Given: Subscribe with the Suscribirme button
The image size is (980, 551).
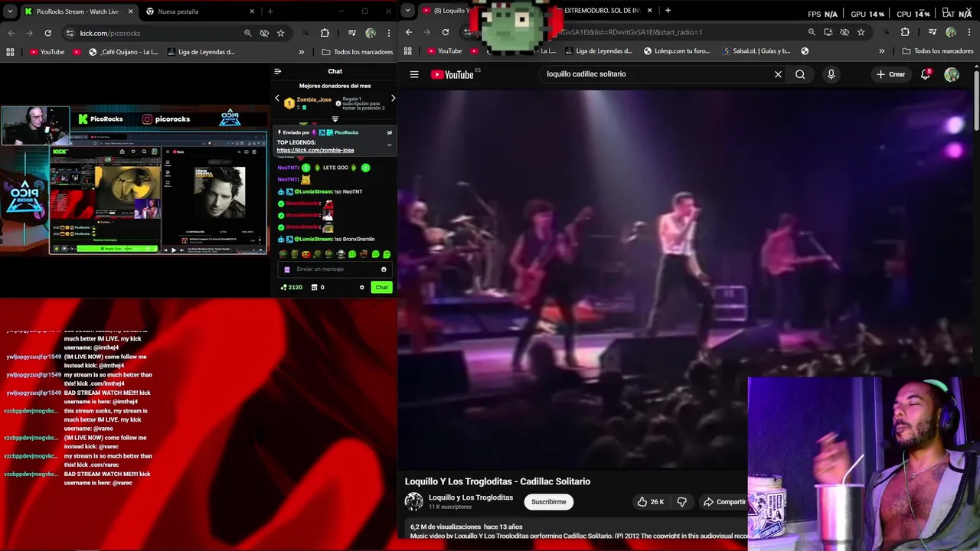Looking at the screenshot, I should pos(549,502).
